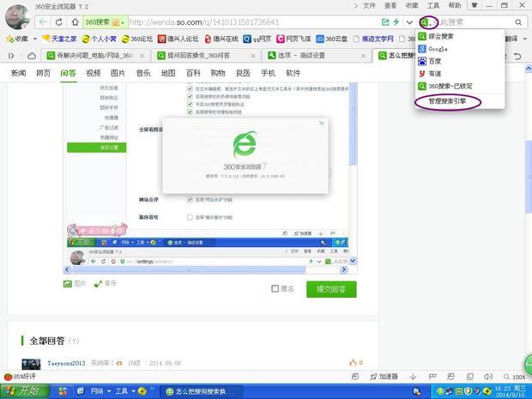Screen dimensions: 532x399
Task: Click the zoom 100% control in status bar
Action: tap(515, 377)
